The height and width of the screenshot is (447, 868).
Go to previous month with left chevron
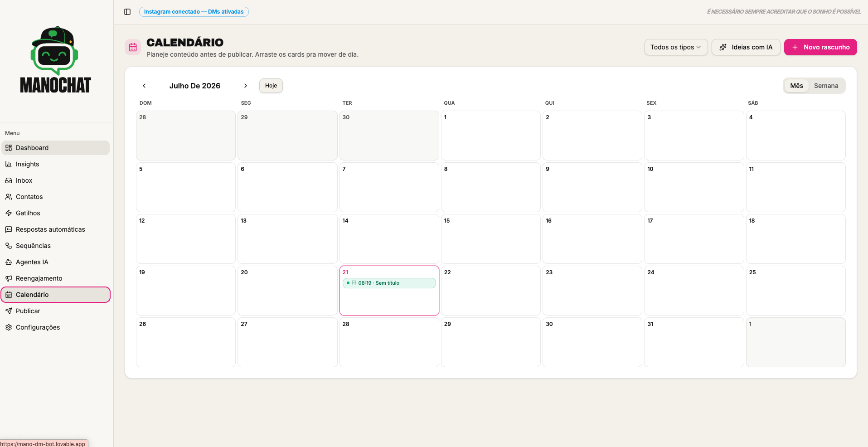[x=144, y=86]
